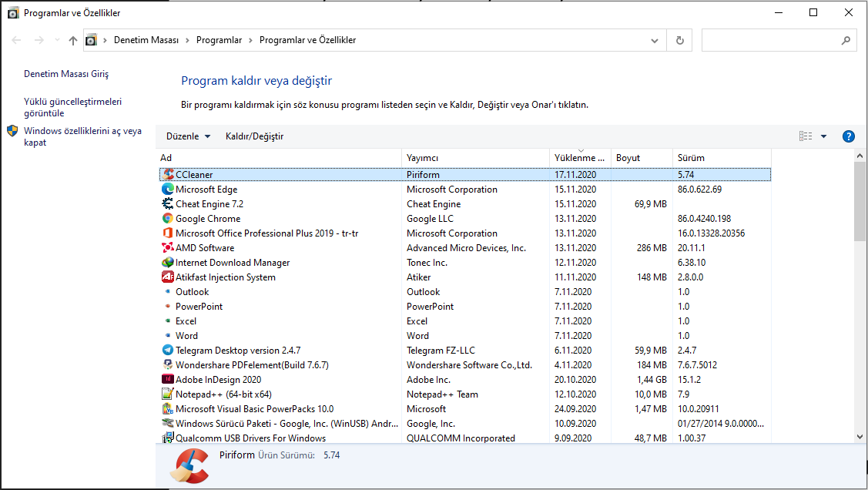Expand the view options dropdown arrow
This screenshot has width=868, height=490.
[823, 136]
